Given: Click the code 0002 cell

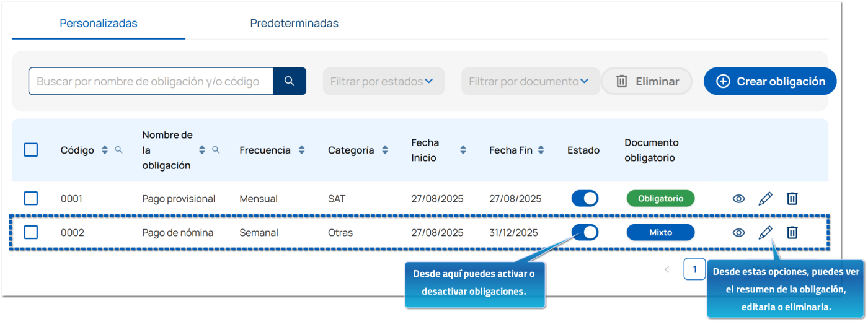Looking at the screenshot, I should (x=72, y=233).
